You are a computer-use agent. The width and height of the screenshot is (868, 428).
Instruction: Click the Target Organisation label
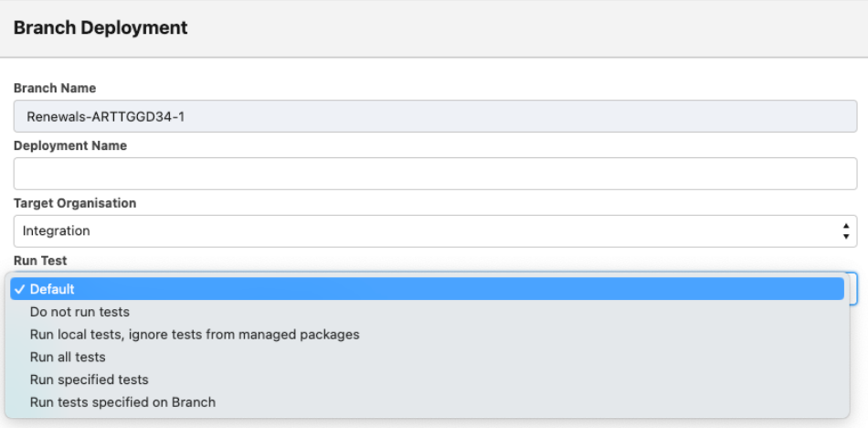75,203
